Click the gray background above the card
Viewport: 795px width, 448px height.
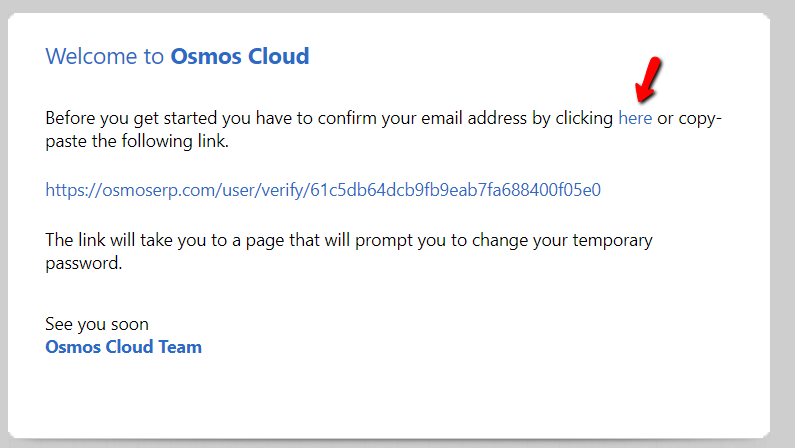tap(398, 6)
